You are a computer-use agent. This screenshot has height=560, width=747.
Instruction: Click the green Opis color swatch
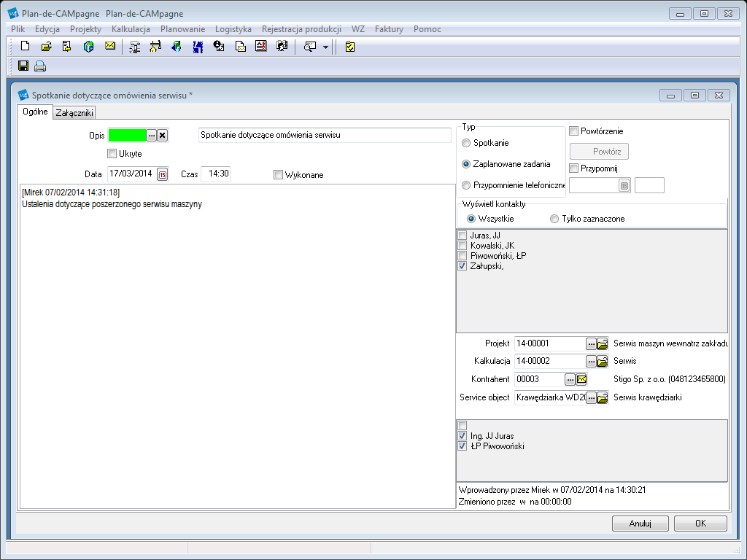point(127,135)
